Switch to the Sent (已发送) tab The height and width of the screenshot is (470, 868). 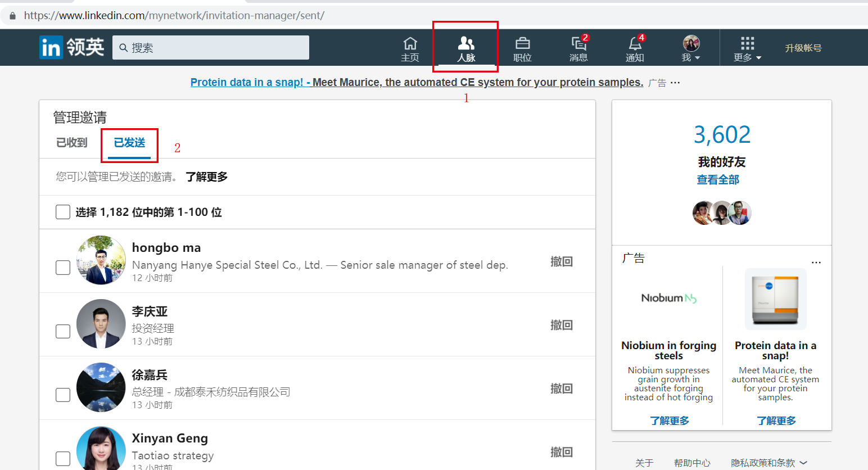[x=129, y=143]
